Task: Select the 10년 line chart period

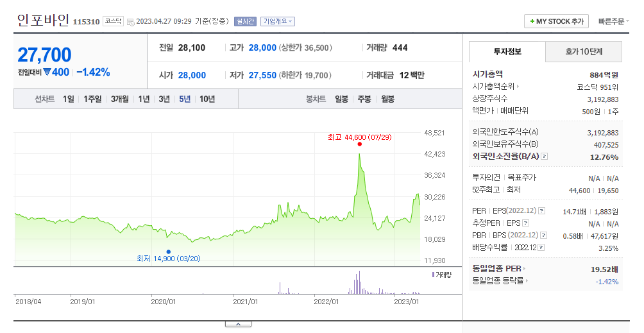Action: [207, 99]
